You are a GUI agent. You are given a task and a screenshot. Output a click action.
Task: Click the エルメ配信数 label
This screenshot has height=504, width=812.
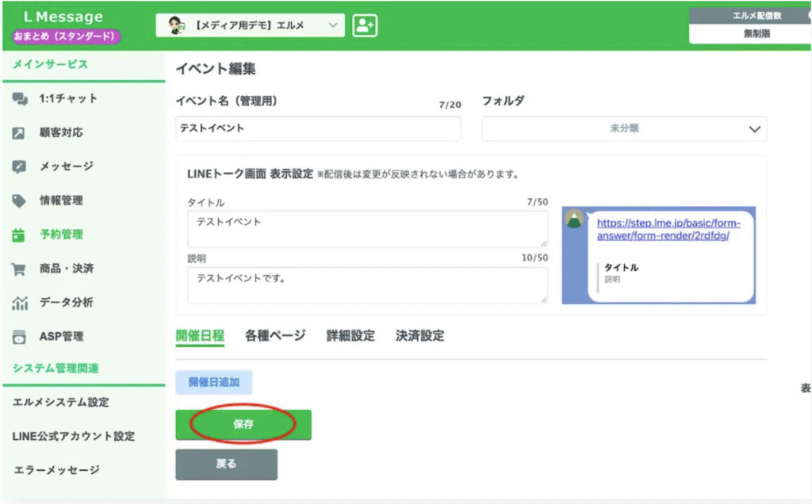point(756,16)
